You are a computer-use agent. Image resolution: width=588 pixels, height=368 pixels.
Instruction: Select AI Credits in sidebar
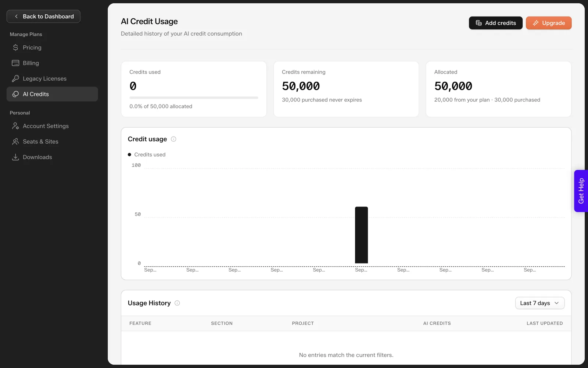tap(52, 94)
